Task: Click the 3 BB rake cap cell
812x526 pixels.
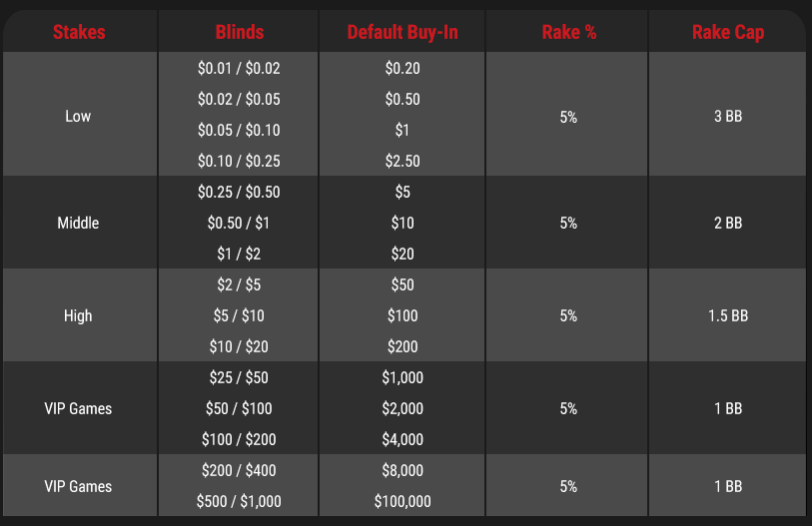Action: point(728,116)
